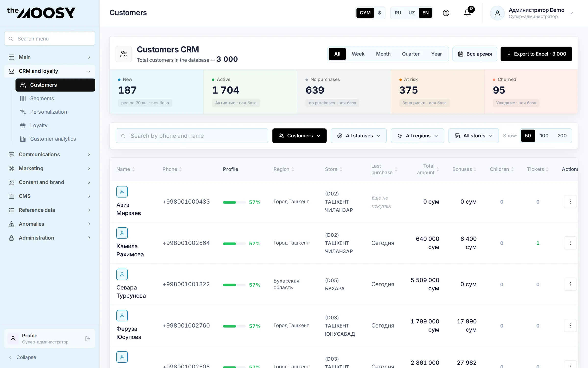Collapse the CRM and loyalty section
The width and height of the screenshot is (588, 368).
[49, 71]
